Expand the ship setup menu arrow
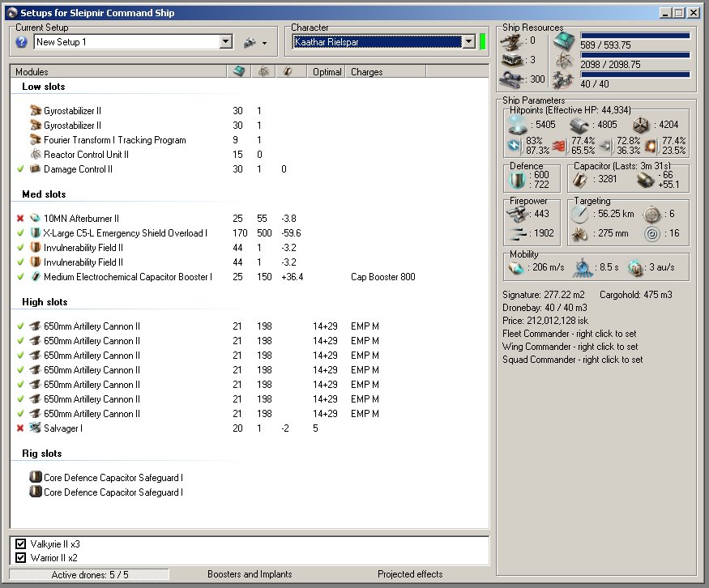This screenshot has width=709, height=588. point(264,43)
